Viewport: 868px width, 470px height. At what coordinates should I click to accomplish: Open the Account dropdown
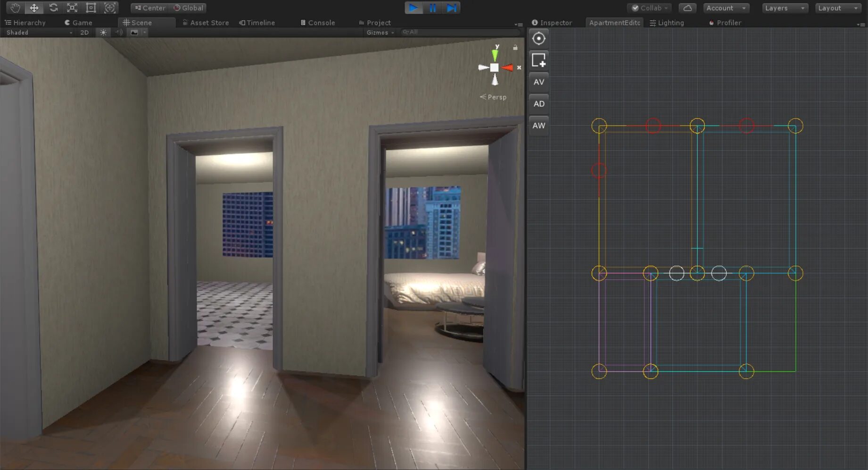tap(726, 8)
